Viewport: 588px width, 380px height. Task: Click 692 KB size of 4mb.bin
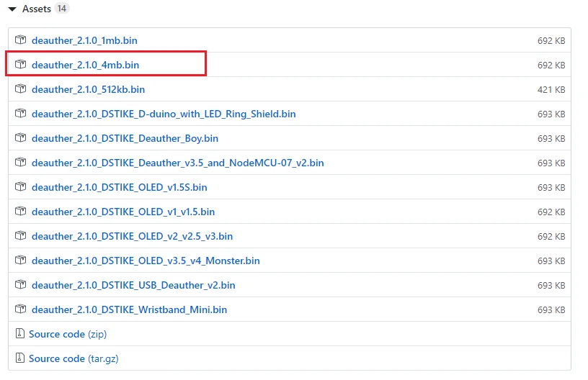551,65
